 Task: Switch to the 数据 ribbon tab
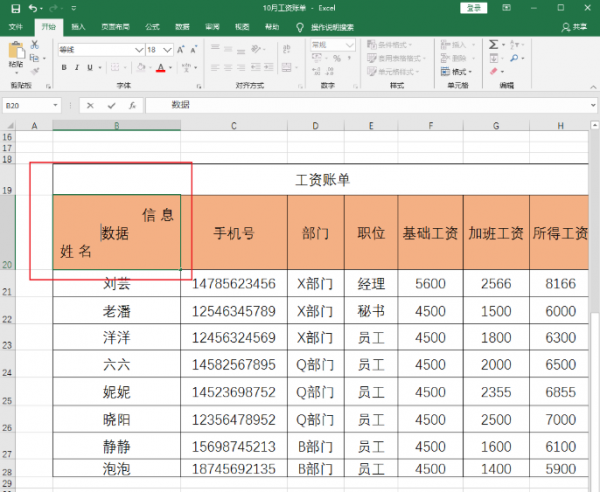coord(182,27)
